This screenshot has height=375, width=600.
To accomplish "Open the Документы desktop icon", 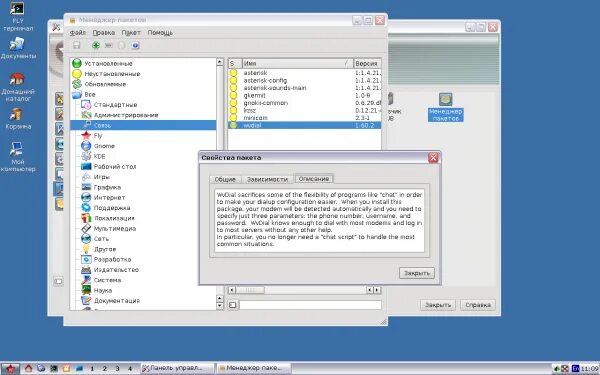I will (x=18, y=49).
